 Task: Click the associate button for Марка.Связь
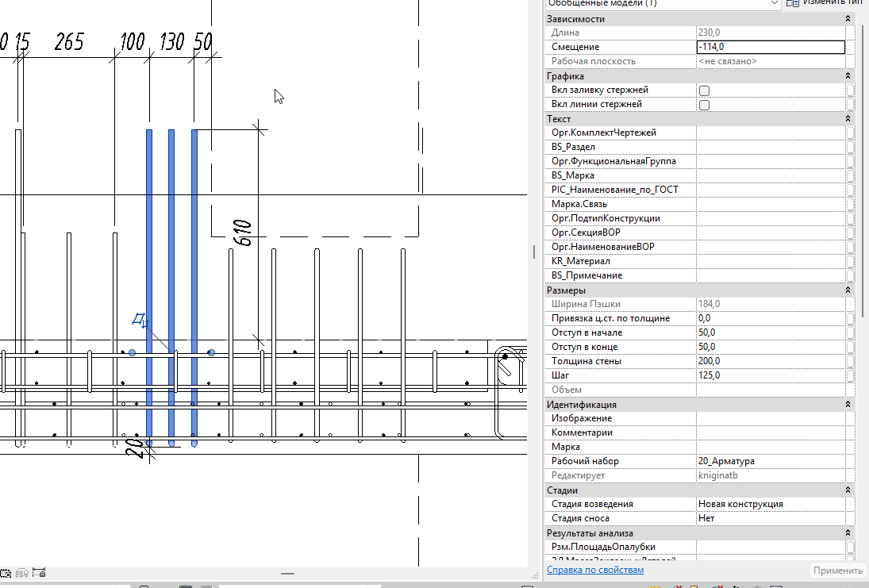tap(851, 204)
